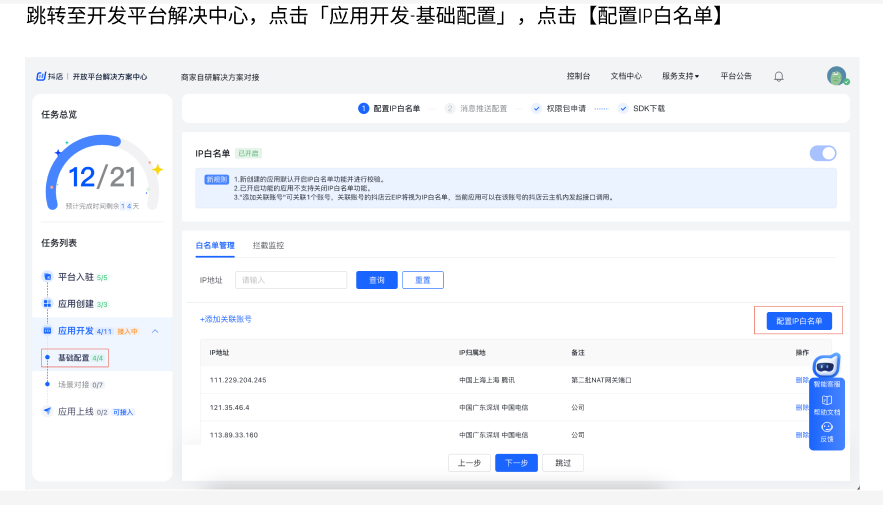Open 控制台 in the top navigation

tap(578, 76)
